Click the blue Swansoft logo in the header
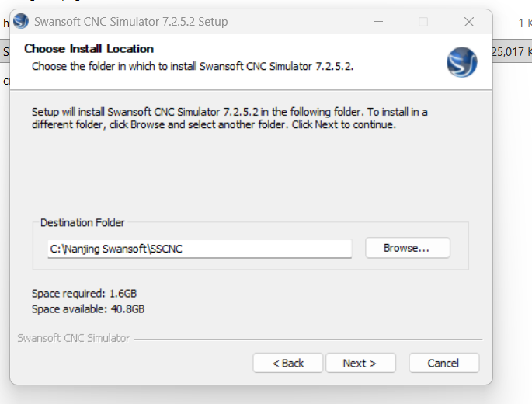This screenshot has height=404, width=532. (461, 62)
